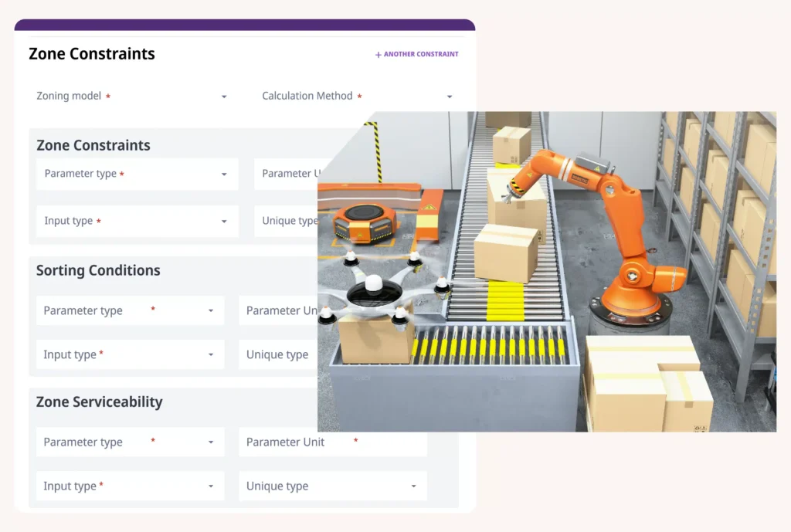Select Input type dropdown in Zone Constraints
Viewport: 791px width, 532px height.
(x=137, y=222)
